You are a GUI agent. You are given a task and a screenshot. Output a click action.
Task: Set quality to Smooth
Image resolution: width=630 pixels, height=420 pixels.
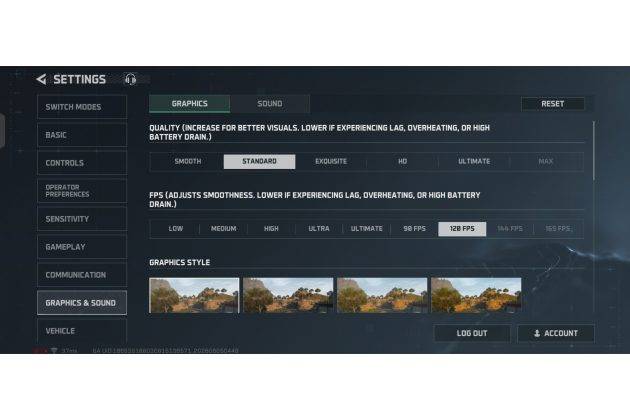coord(188,161)
